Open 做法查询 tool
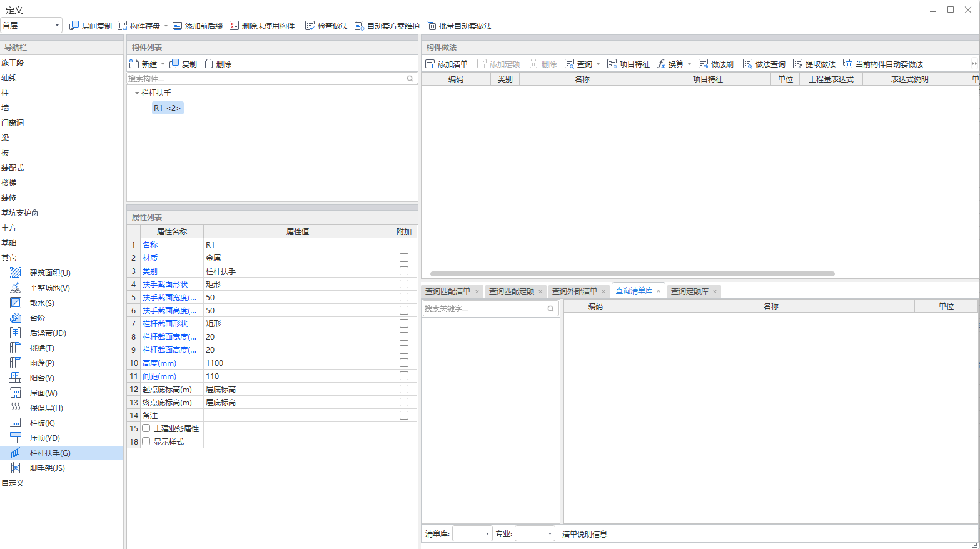 click(x=764, y=64)
